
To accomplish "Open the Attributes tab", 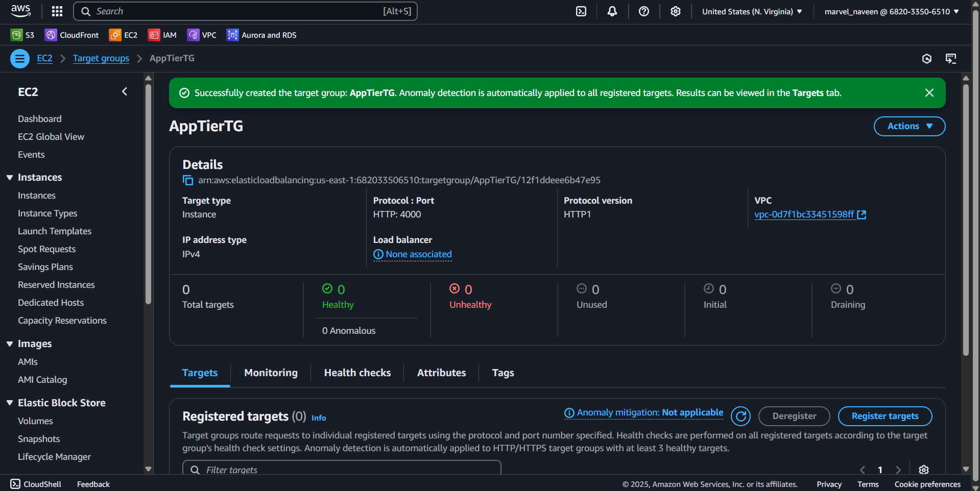I will (441, 373).
